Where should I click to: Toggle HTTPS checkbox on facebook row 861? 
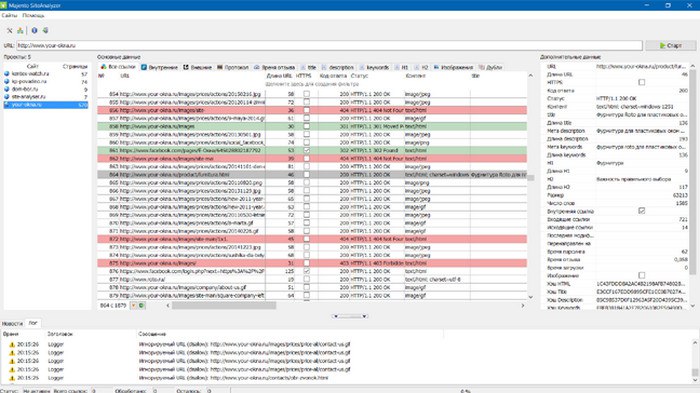(x=307, y=151)
